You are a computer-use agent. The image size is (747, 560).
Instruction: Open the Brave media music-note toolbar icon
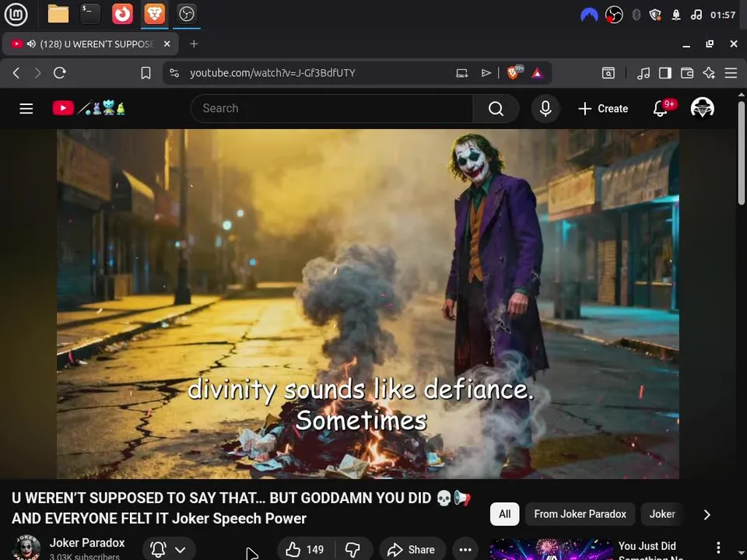click(644, 73)
